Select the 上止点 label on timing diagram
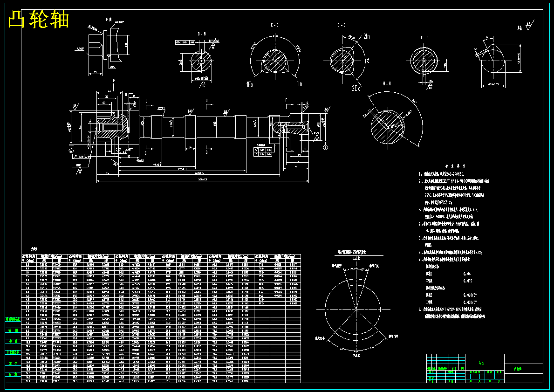The image size is (554, 392). coord(356,259)
